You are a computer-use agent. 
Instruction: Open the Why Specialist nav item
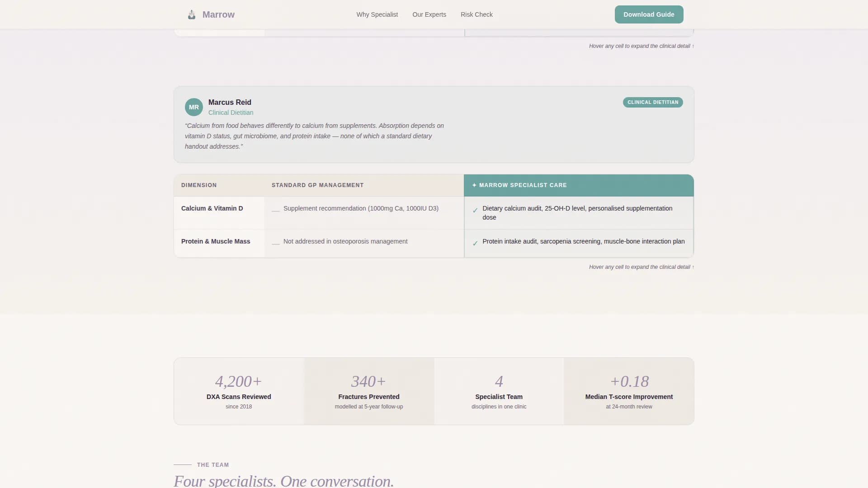pyautogui.click(x=377, y=14)
